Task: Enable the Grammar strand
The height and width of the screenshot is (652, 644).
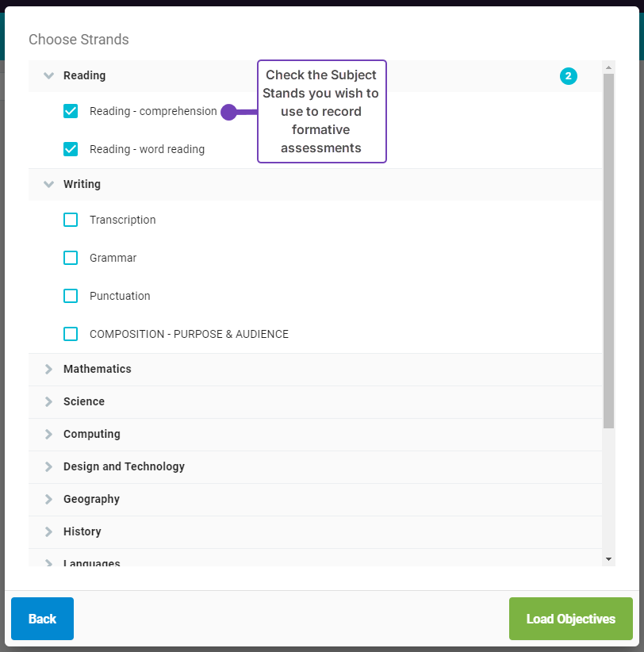Action: (71, 258)
